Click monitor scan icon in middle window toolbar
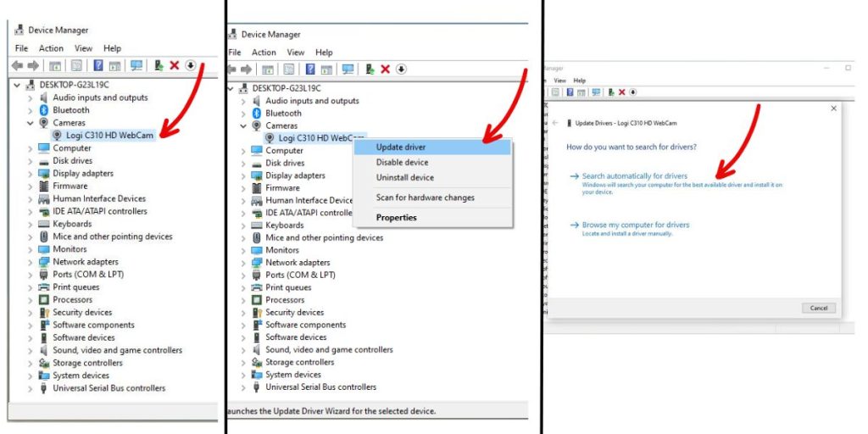The width and height of the screenshot is (868, 434). [x=348, y=70]
